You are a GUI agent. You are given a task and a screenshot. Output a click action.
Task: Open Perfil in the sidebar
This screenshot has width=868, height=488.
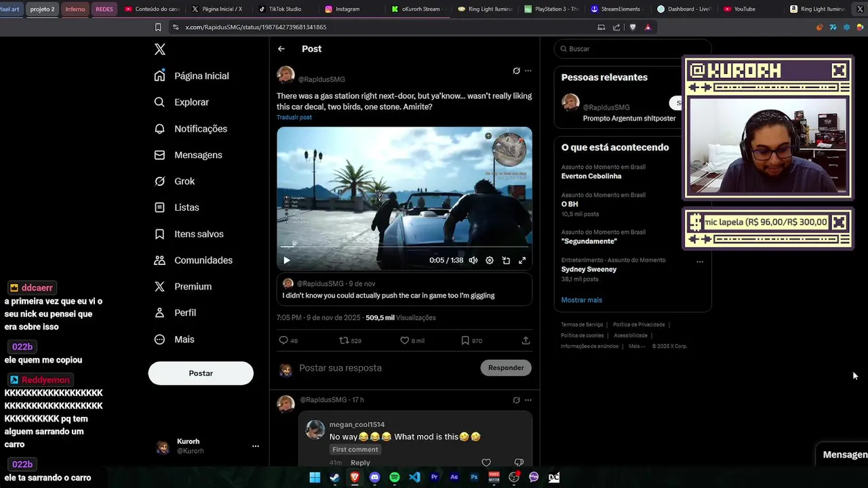(176, 312)
